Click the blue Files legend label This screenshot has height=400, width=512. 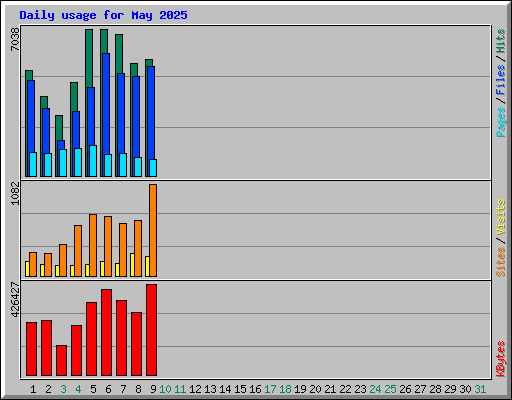(x=501, y=80)
